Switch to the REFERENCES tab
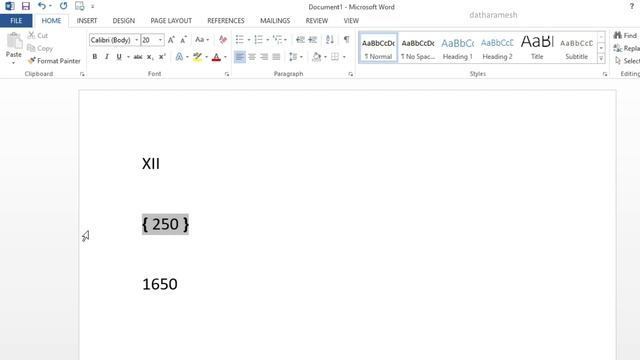The image size is (640, 360). (226, 21)
